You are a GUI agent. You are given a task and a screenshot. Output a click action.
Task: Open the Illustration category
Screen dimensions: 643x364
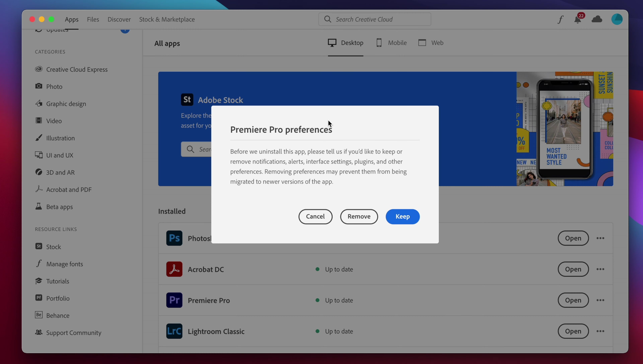click(55, 138)
